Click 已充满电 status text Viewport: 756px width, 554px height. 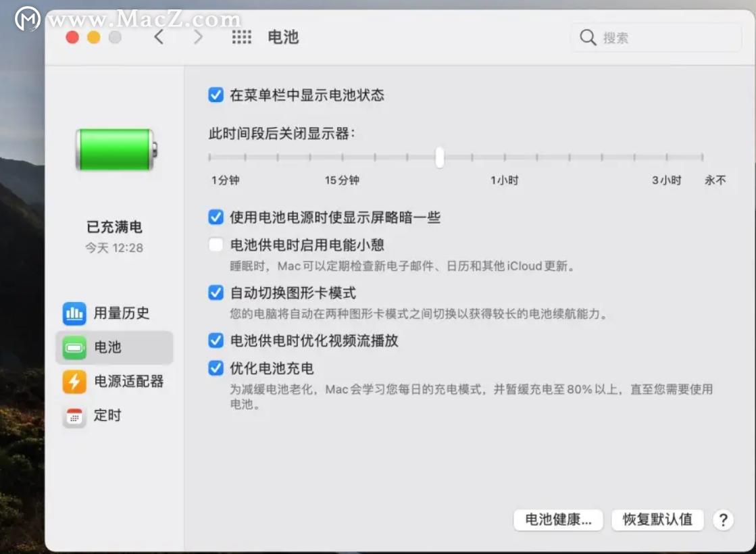point(115,227)
